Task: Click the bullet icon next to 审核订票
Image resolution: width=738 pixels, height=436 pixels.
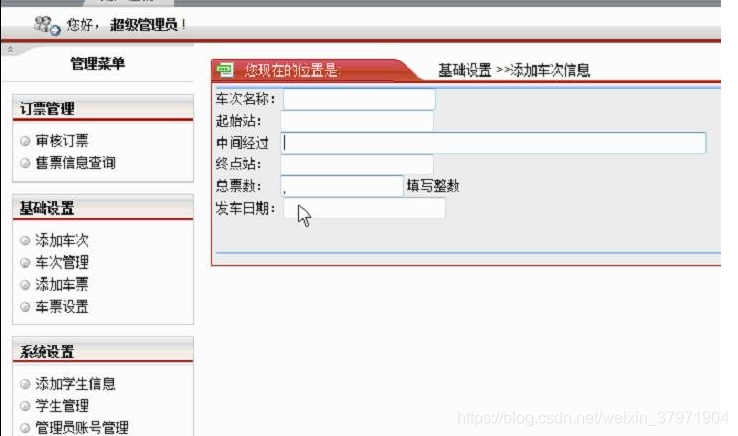Action: tap(25, 141)
